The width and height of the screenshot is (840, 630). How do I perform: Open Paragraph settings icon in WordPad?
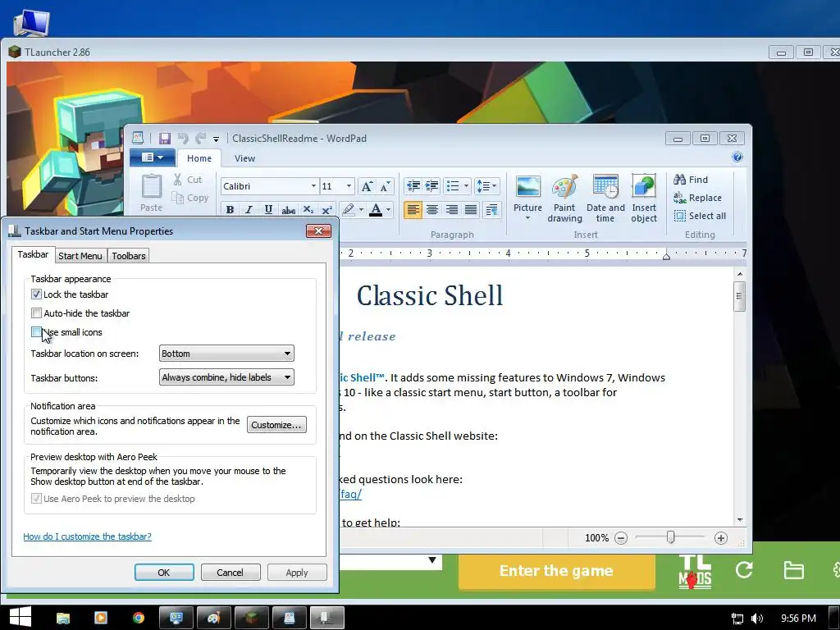tap(492, 209)
